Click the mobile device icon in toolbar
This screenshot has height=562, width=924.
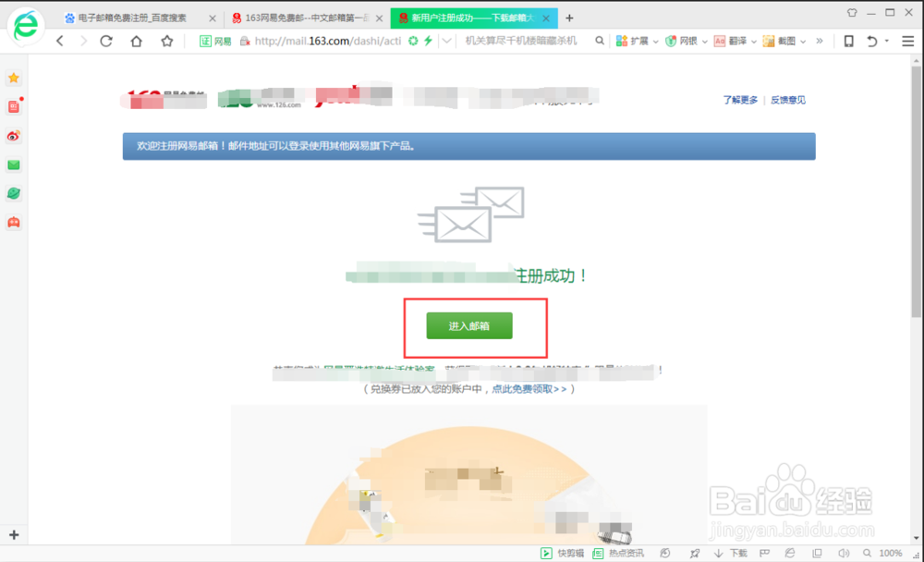(848, 41)
